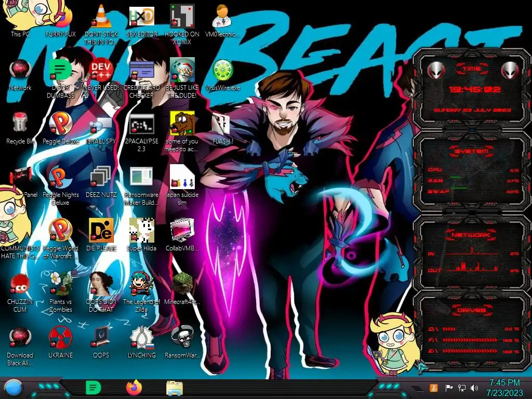Launch Peggle Deluxe
This screenshot has height=399, width=532.
(61, 123)
